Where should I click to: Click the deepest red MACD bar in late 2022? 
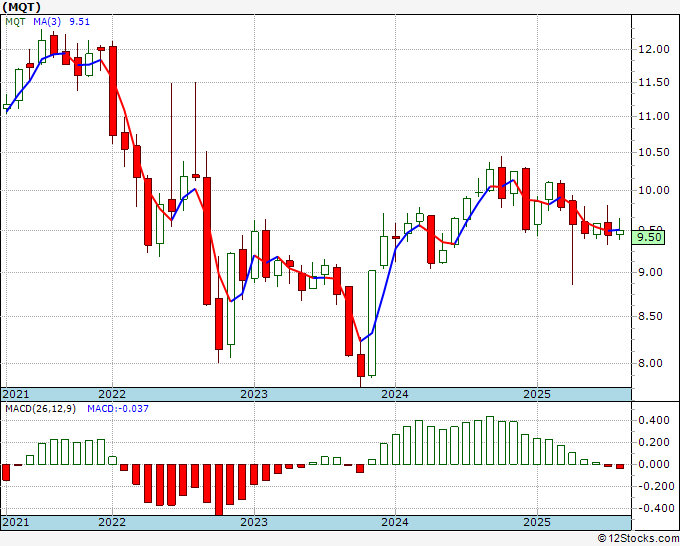click(219, 490)
